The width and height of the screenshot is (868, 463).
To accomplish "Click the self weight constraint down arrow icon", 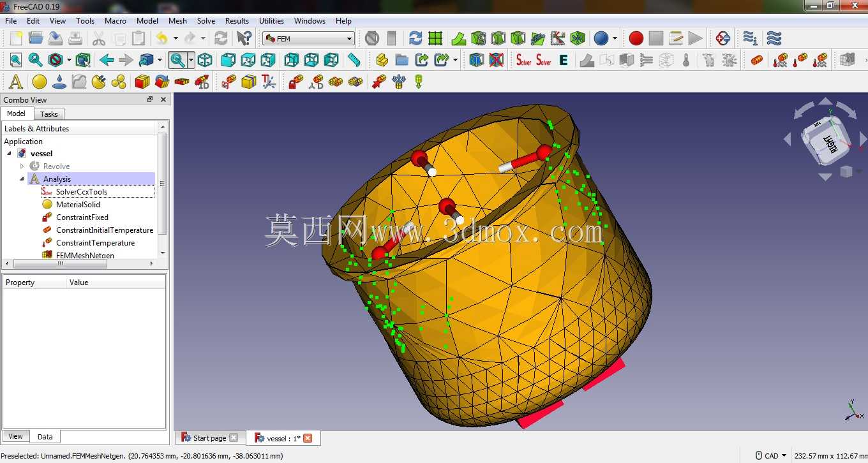I will point(419,82).
